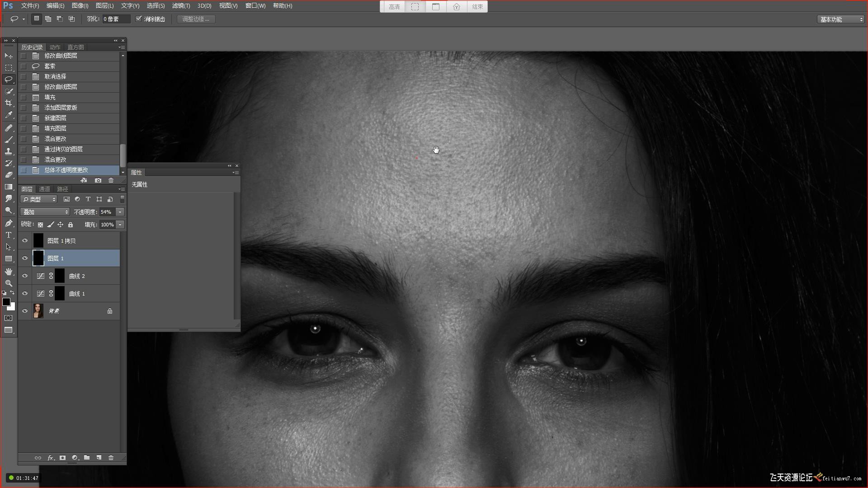This screenshot has width=868, height=488.
Task: Toggle Quick Mask mode
Action: click(x=9, y=318)
